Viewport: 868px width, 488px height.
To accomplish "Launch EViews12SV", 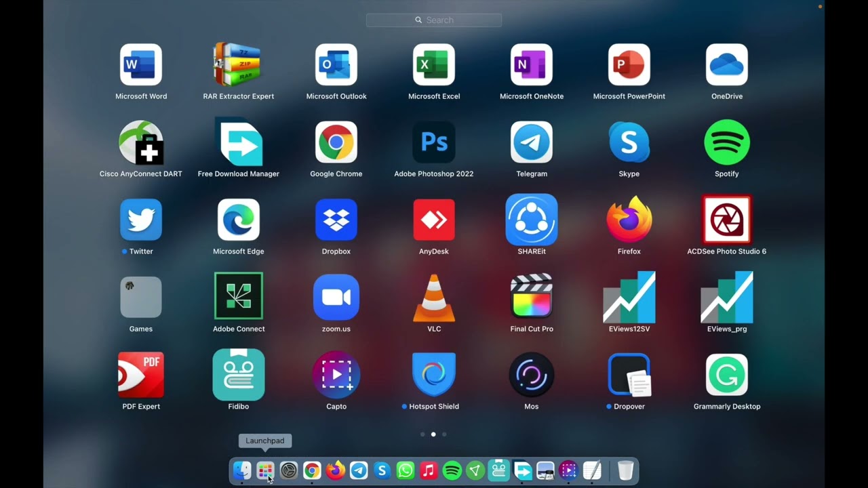I will pos(629,297).
